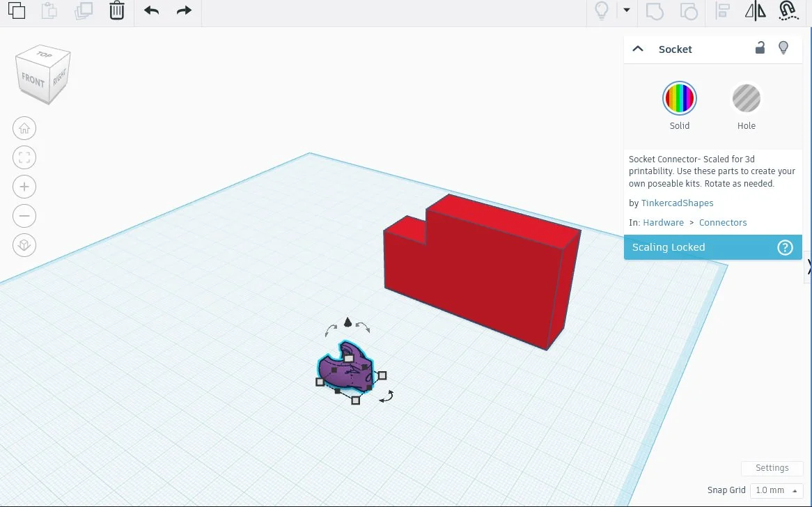Select the Solid rainbow color swatch
The image size is (812, 507).
tap(680, 98)
